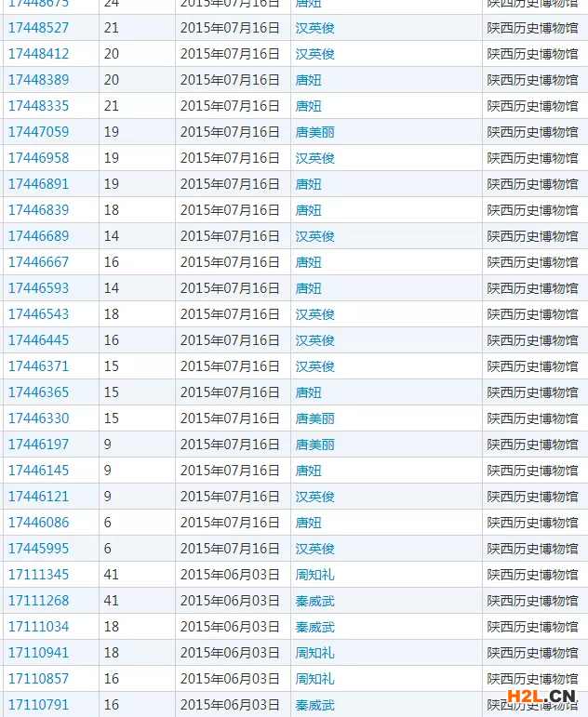Click 汉英俊 in row 17448527
The image size is (588, 717).
314,28
